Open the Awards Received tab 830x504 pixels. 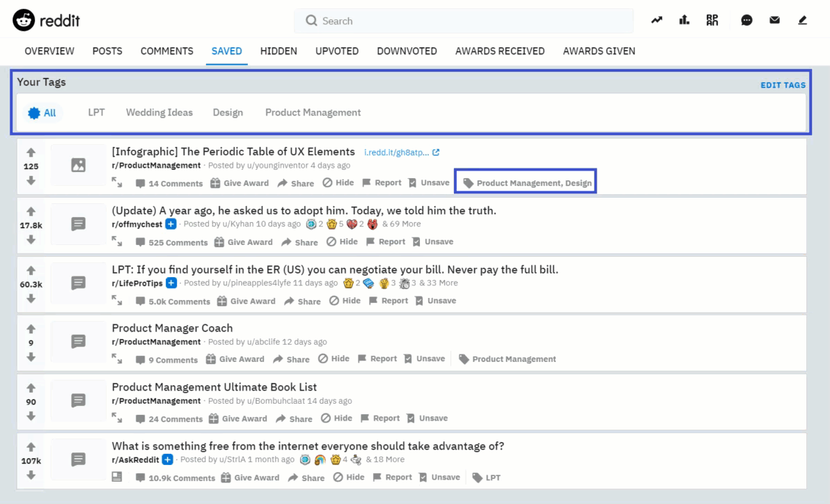[500, 51]
